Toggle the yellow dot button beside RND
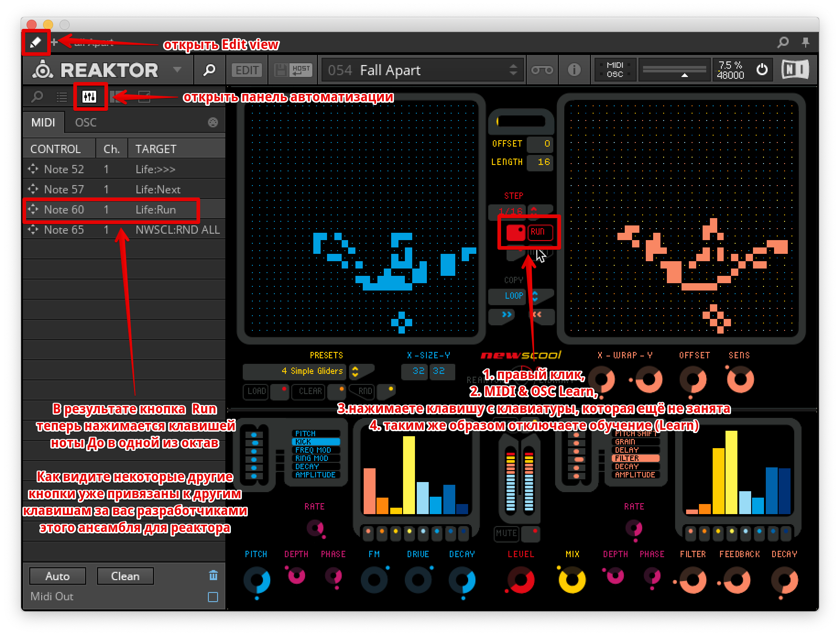Screen dimensions: 840x636 [386, 391]
